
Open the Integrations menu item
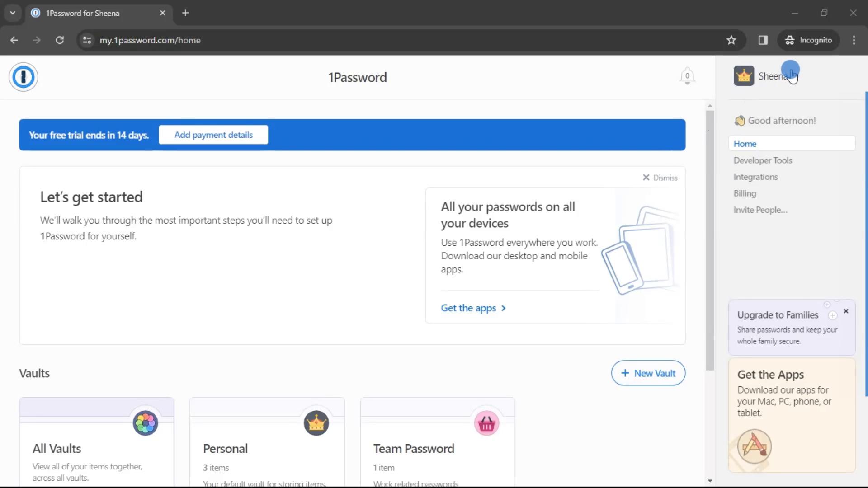756,177
